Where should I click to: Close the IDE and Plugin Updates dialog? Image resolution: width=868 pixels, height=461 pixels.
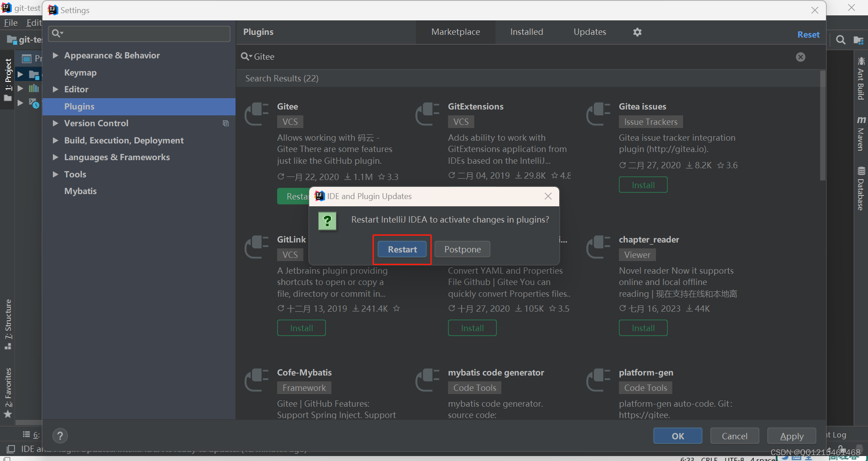click(548, 196)
